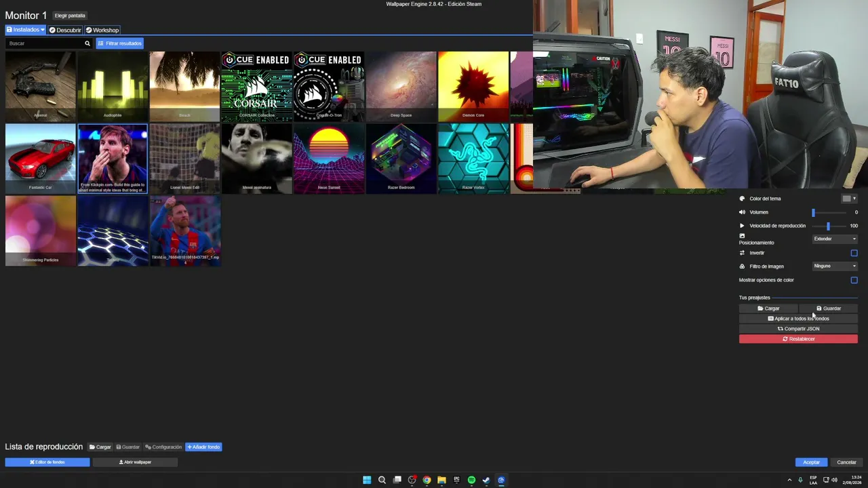Click the Aceptar button
Screen dimensions: 868x488
click(811, 462)
